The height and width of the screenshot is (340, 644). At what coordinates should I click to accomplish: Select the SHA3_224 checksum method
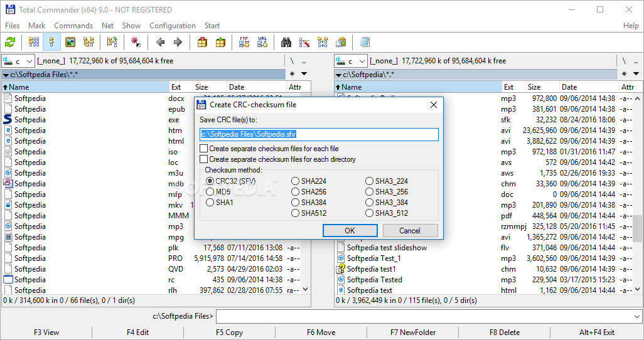(x=387, y=181)
